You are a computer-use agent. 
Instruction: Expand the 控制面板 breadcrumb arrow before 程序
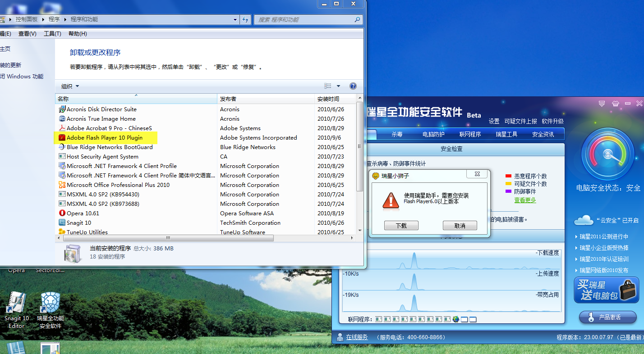pyautogui.click(x=44, y=19)
